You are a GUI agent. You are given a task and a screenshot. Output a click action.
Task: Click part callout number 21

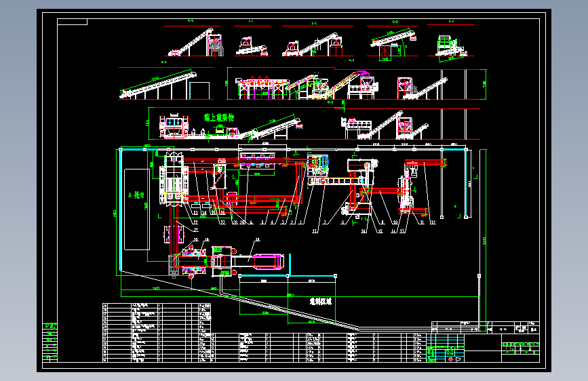tap(196, 230)
